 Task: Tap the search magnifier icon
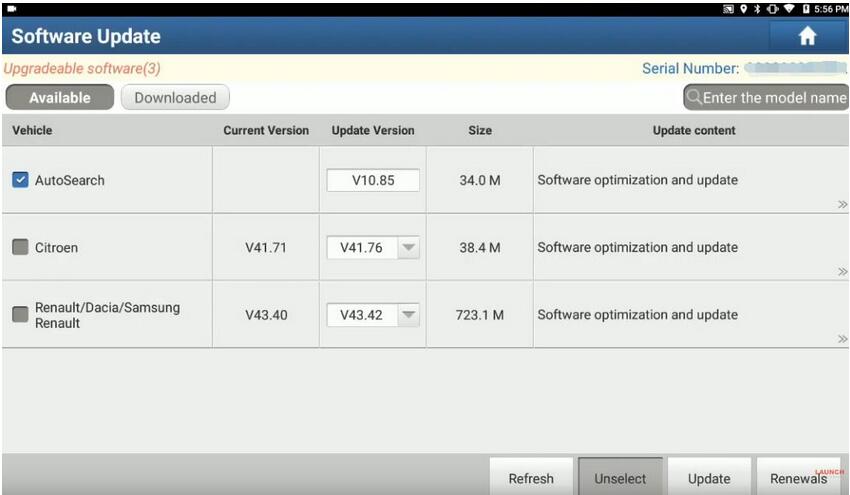[694, 98]
